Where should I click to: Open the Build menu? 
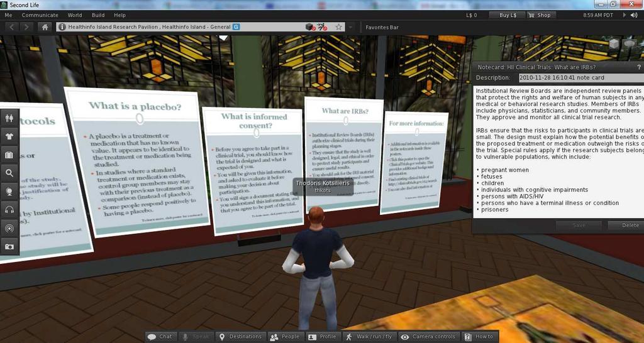(x=98, y=15)
